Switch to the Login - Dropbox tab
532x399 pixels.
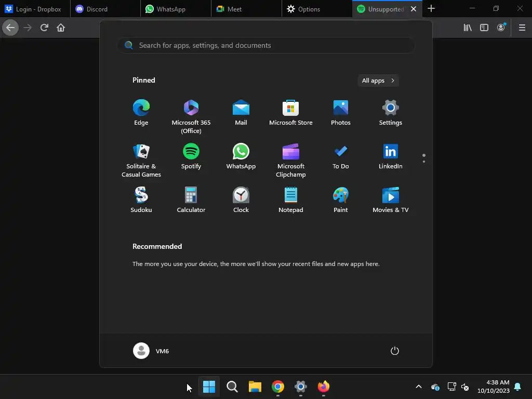tap(35, 9)
